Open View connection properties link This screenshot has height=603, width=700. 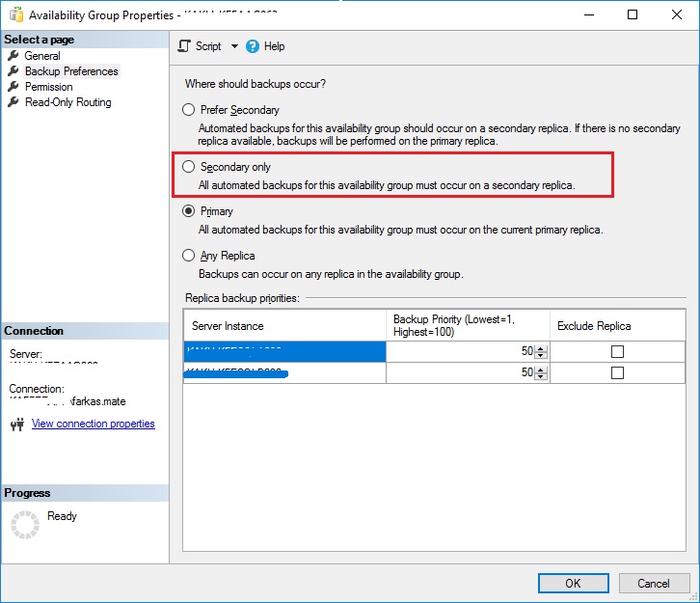94,424
